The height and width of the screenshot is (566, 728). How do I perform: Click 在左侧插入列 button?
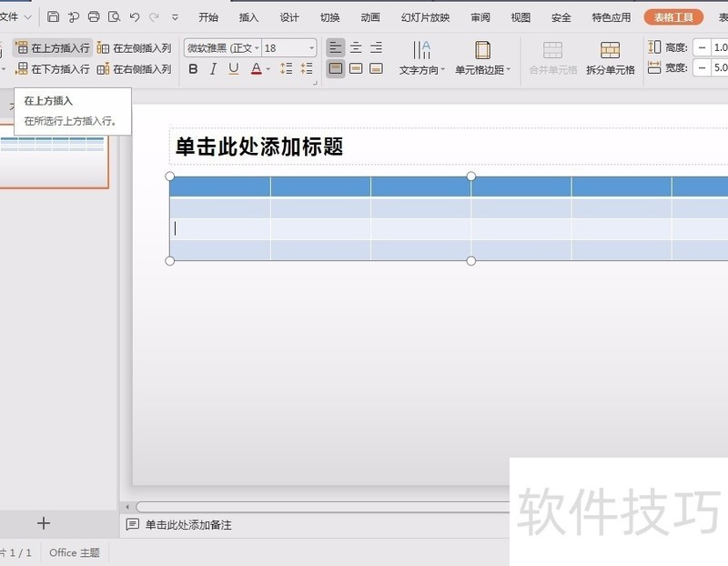(134, 48)
